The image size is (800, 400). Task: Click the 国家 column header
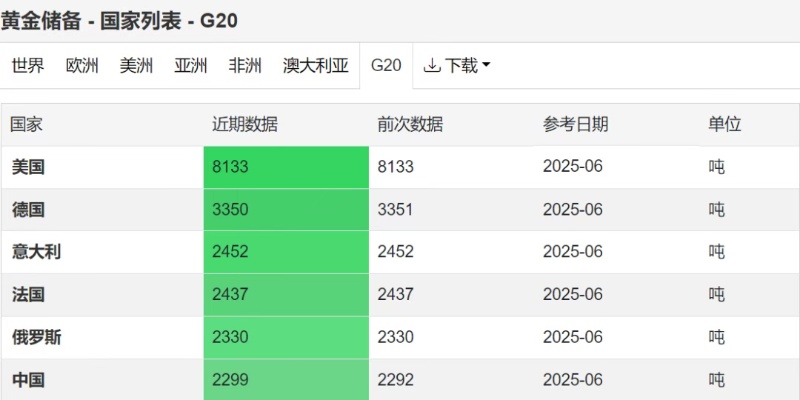[x=26, y=125]
